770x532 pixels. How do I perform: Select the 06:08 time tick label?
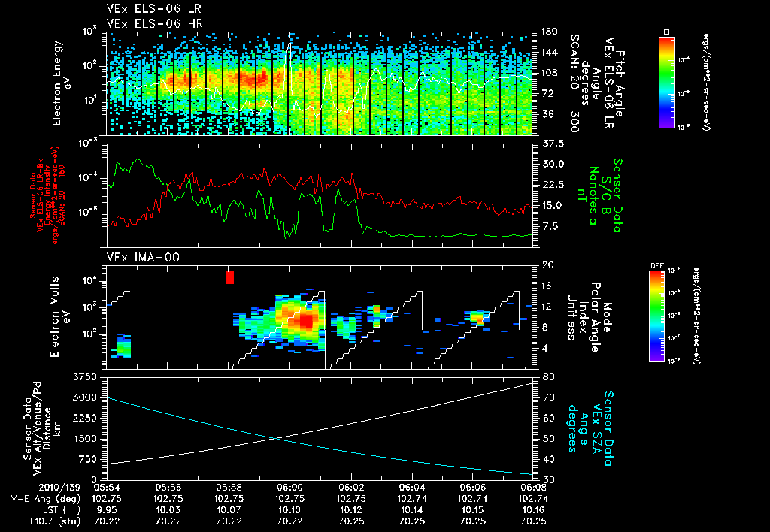tap(533, 488)
